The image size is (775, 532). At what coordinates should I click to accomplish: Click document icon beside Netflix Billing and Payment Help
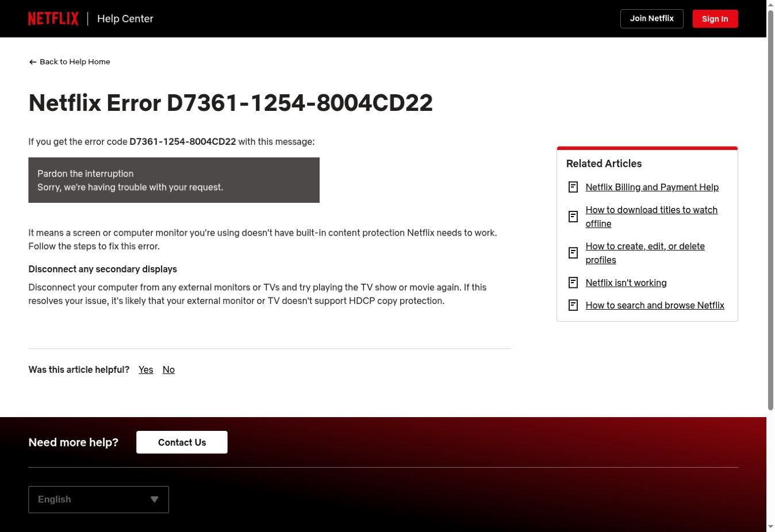[573, 187]
